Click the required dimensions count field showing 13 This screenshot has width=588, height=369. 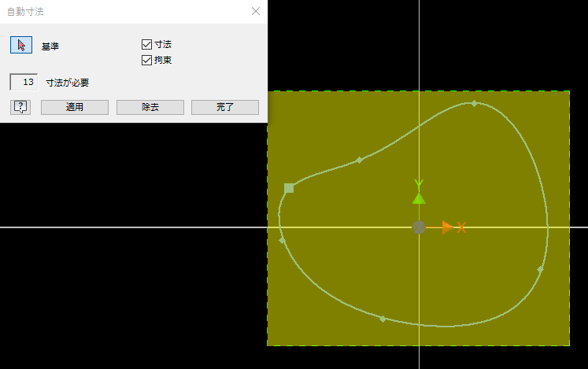[x=24, y=82]
